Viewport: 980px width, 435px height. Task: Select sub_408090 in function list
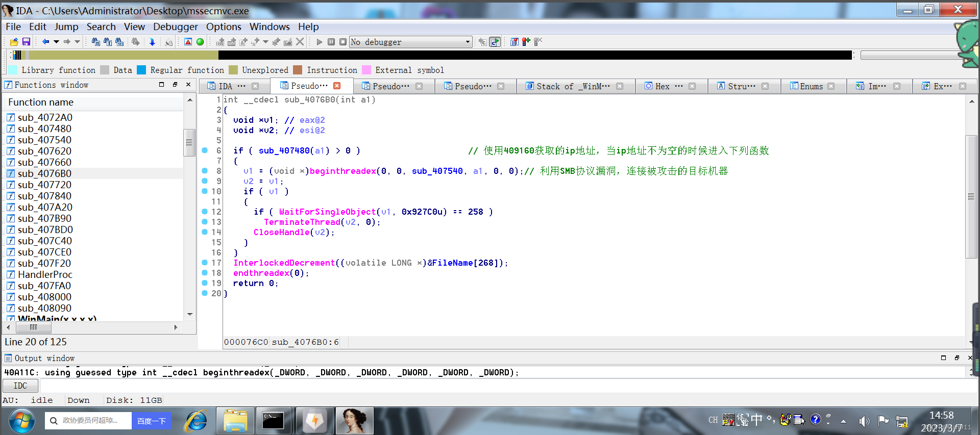[44, 308]
